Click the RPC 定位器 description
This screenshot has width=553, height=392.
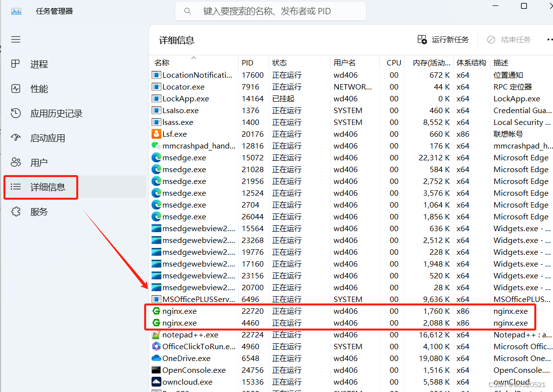[x=513, y=87]
